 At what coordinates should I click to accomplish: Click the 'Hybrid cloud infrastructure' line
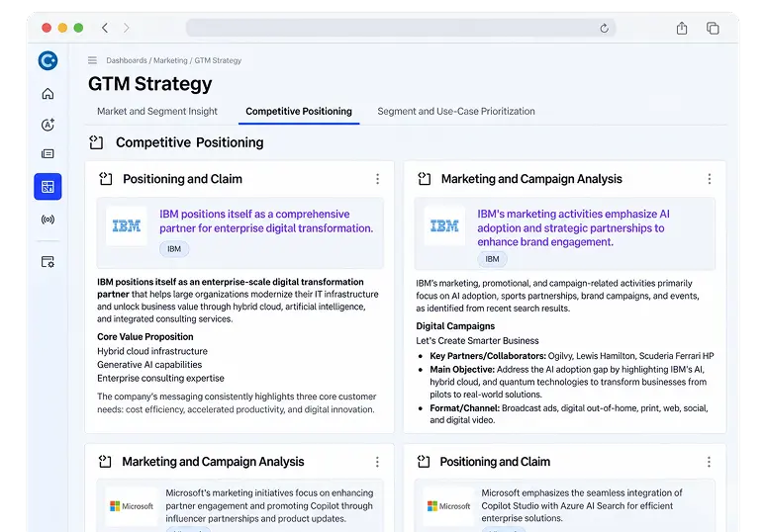[152, 351]
